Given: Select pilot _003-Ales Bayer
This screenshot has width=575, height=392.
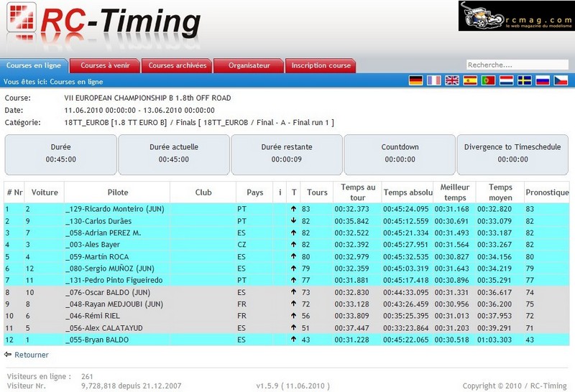Looking at the screenshot, I should pos(93,244).
